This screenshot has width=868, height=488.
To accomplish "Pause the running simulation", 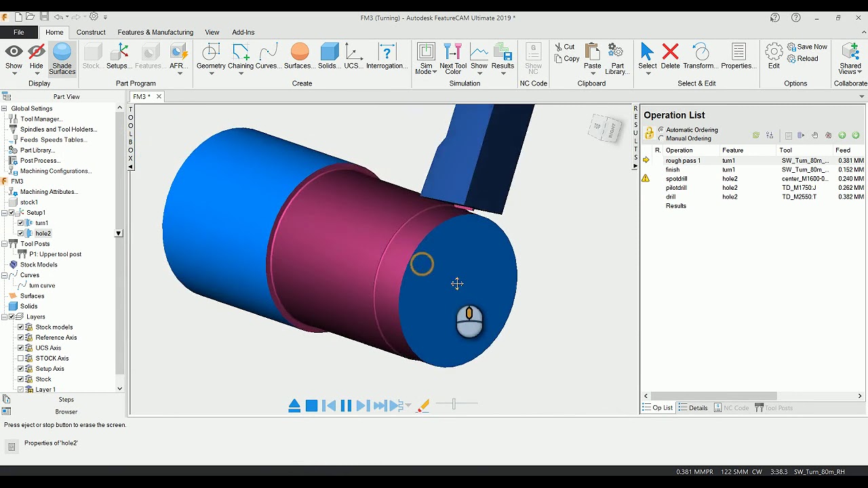I will click(346, 406).
